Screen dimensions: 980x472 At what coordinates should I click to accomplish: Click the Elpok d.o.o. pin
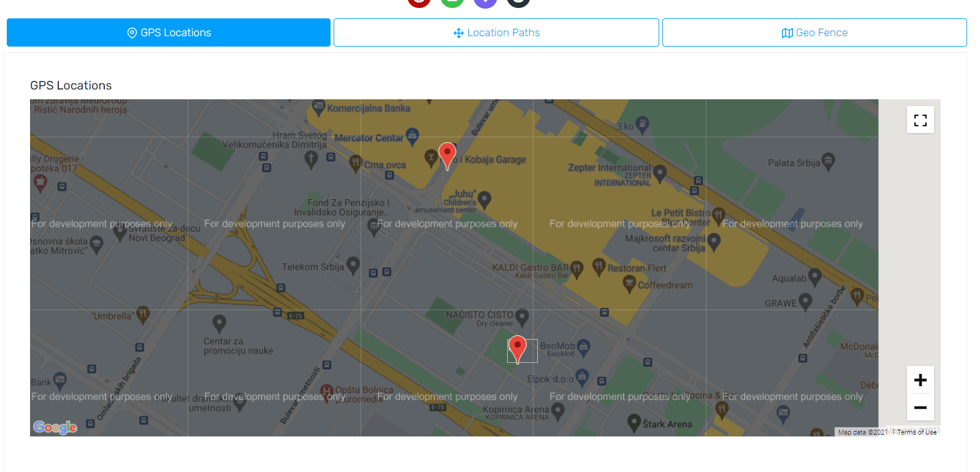582,377
